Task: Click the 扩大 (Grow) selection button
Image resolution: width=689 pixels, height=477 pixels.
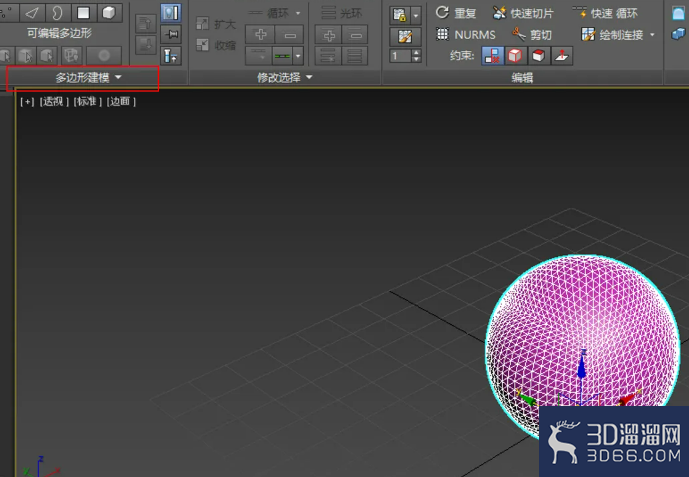Action: (216, 24)
